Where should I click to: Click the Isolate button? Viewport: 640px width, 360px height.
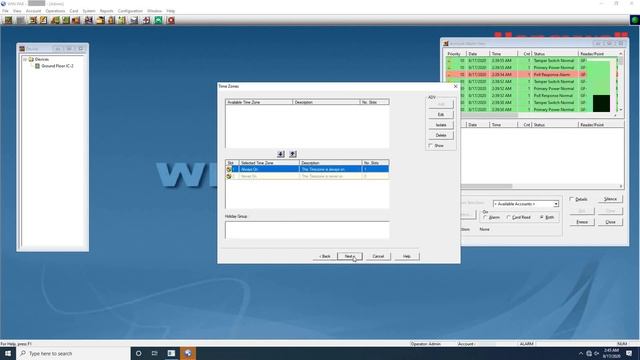pos(441,125)
